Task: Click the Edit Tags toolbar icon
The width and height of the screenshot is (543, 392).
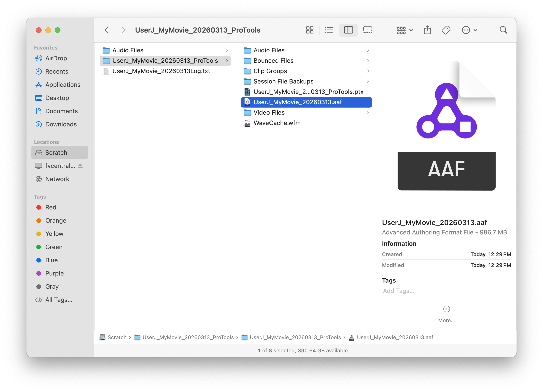Action: tap(446, 30)
